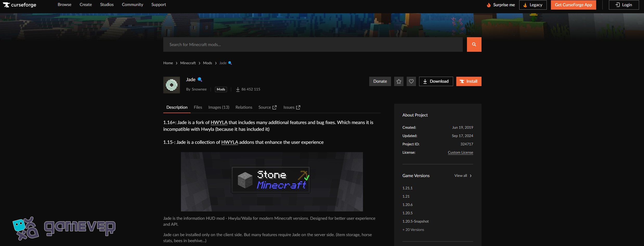Like the project with heart icon
Screen dimensions: 644x246
click(411, 81)
